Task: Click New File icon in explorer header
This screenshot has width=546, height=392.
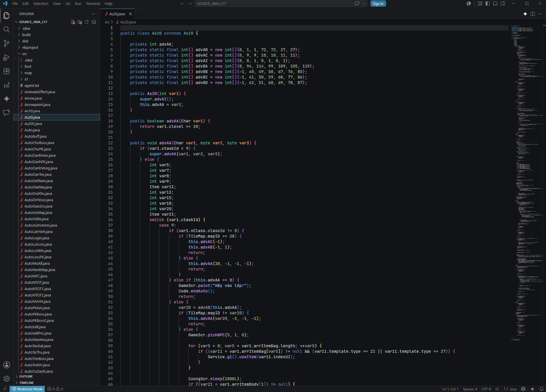Action: pos(73,22)
